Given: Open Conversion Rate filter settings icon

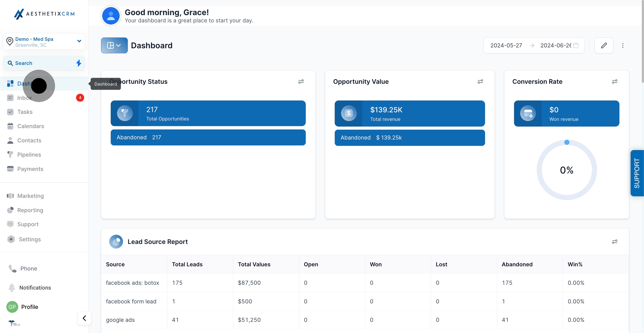Looking at the screenshot, I should click(614, 82).
